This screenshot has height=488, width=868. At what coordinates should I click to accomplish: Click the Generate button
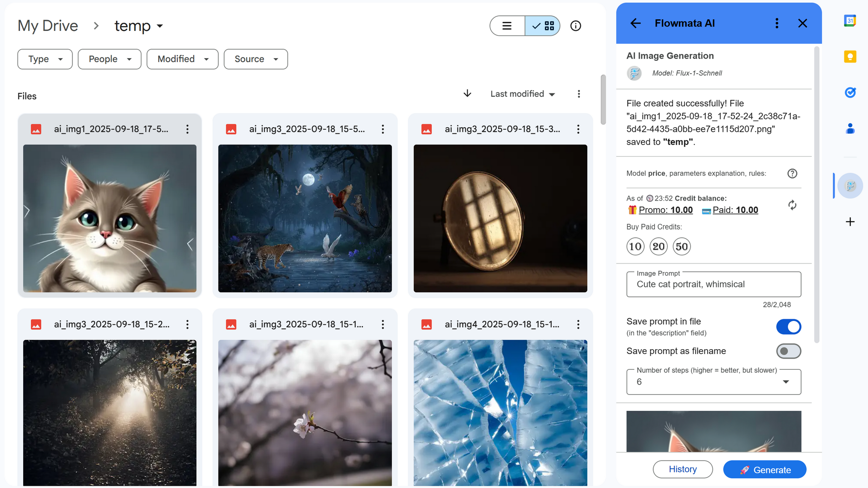point(764,470)
